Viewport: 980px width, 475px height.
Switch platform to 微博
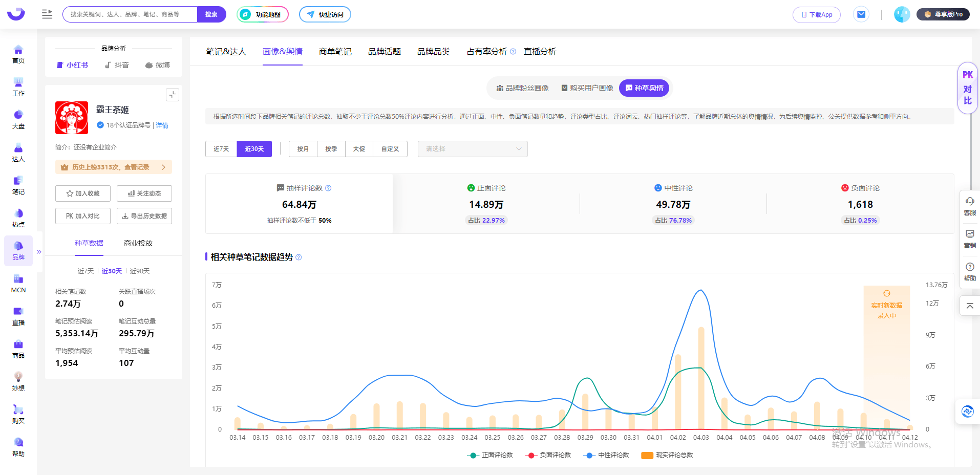[x=158, y=65]
